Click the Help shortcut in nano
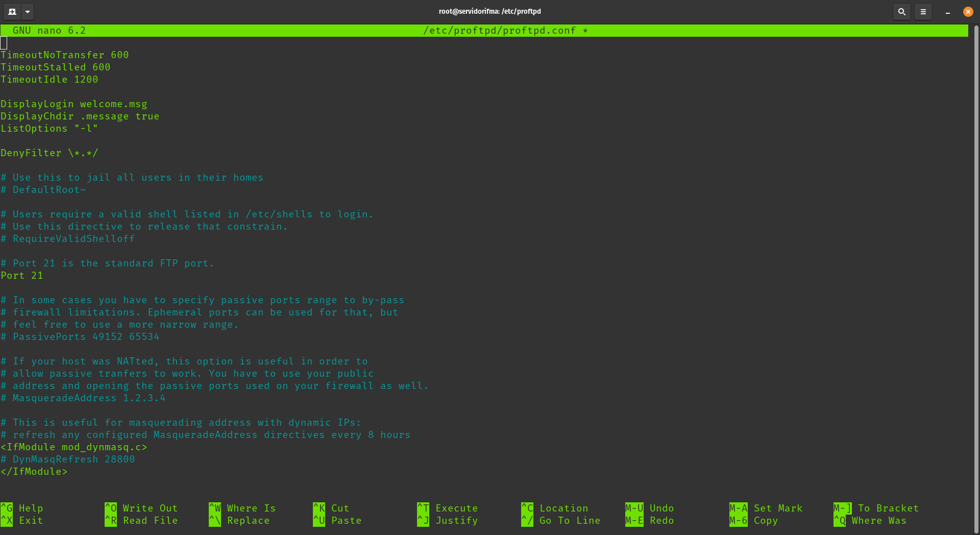This screenshot has width=980, height=535. [22, 508]
